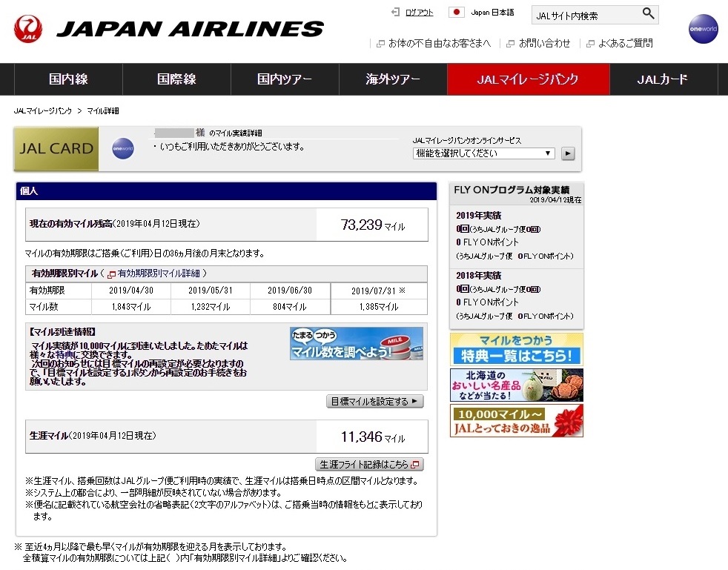Viewport: 728px width, 570px height.
Task: Select the 国内ツアー navigation tab
Action: click(285, 79)
